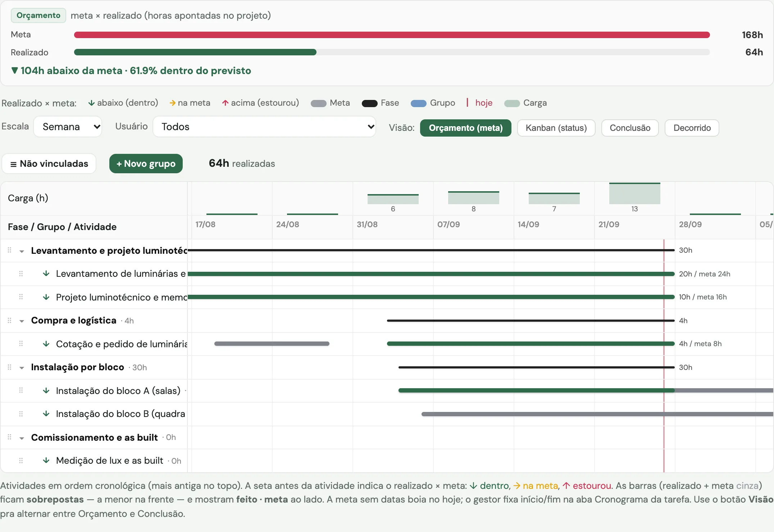Viewport: 774px width, 532px height.
Task: Click down-arrow status icon on Medição de lux
Action: coord(46,460)
